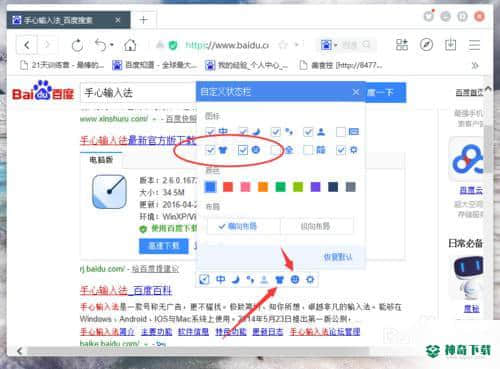Open the 手心输入法 Baidu Baike result link
This screenshot has height=369, width=500.
[x=126, y=291]
